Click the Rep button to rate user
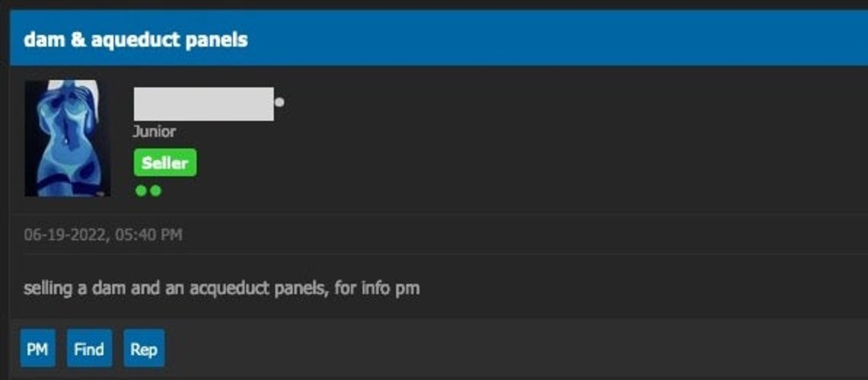This screenshot has height=380, width=868. tap(144, 348)
